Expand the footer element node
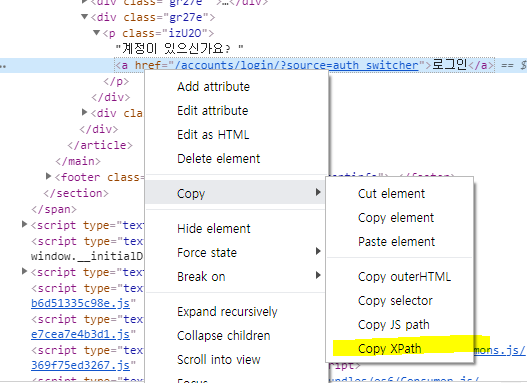 click(48, 176)
